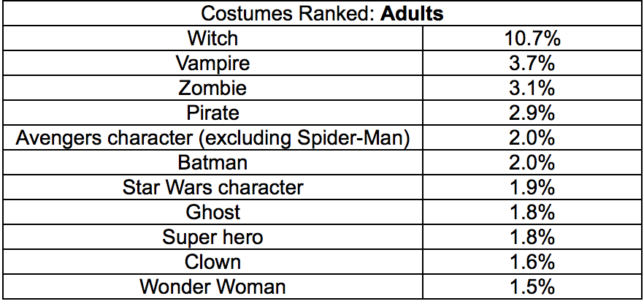
Task: Select the 1.6% value cell
Action: [532, 262]
